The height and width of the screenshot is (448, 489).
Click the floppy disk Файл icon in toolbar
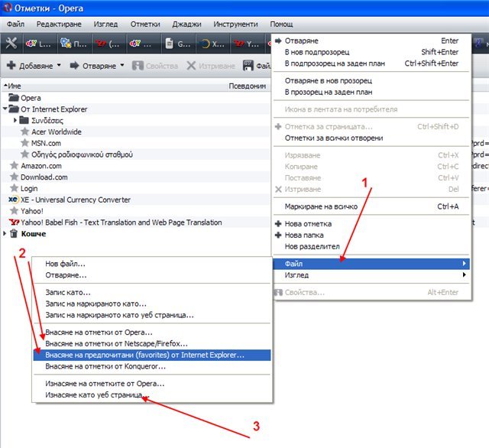[248, 66]
